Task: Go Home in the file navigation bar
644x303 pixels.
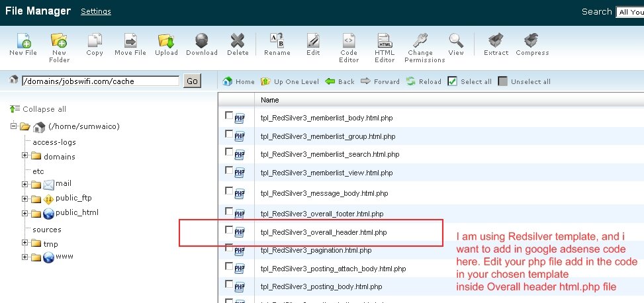Action: click(x=239, y=81)
